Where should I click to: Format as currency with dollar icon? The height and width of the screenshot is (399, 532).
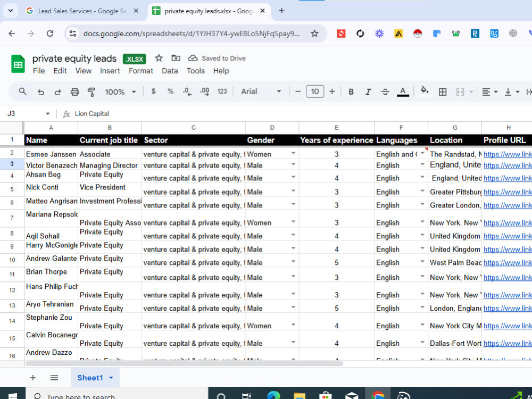pos(153,92)
